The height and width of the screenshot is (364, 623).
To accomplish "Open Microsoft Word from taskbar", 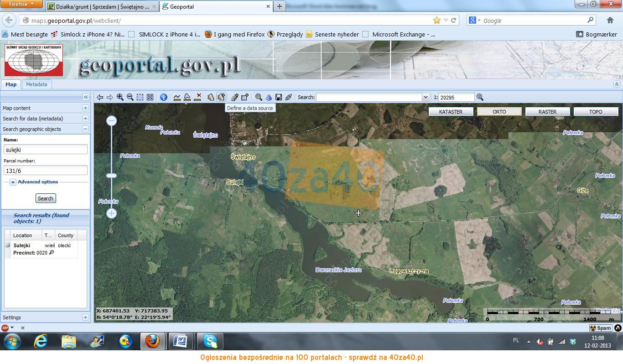I will coord(181,341).
